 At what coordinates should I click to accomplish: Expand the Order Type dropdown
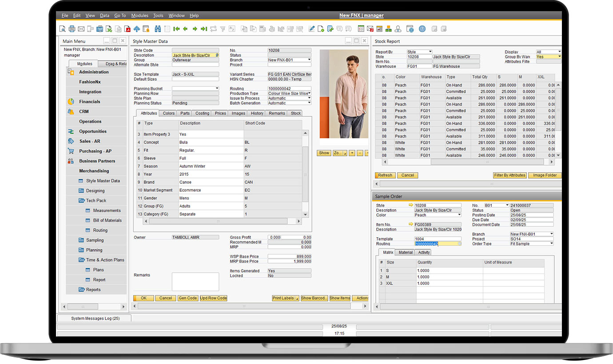point(552,244)
